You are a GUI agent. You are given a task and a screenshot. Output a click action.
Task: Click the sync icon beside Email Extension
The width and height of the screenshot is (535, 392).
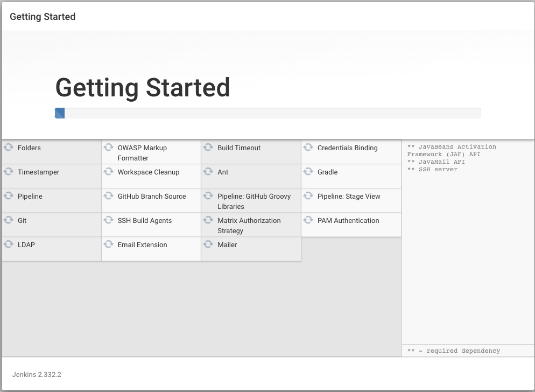click(109, 244)
